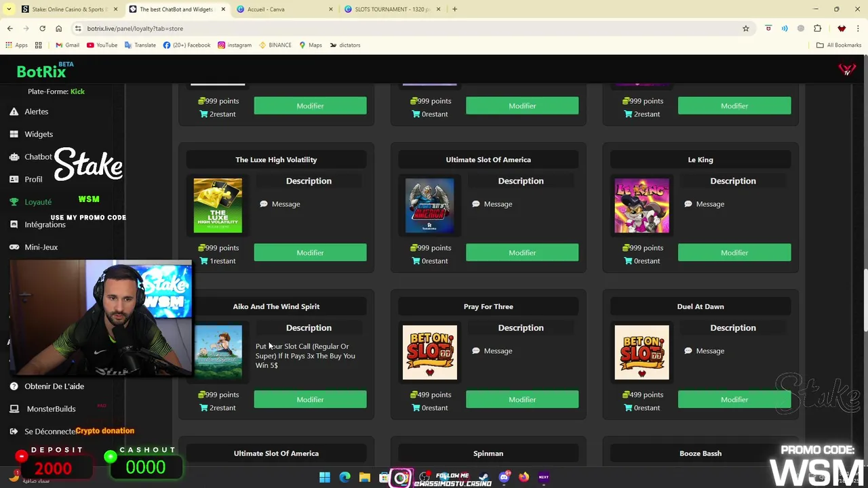
Task: Click cart icon in Aiko card
Action: (203, 408)
